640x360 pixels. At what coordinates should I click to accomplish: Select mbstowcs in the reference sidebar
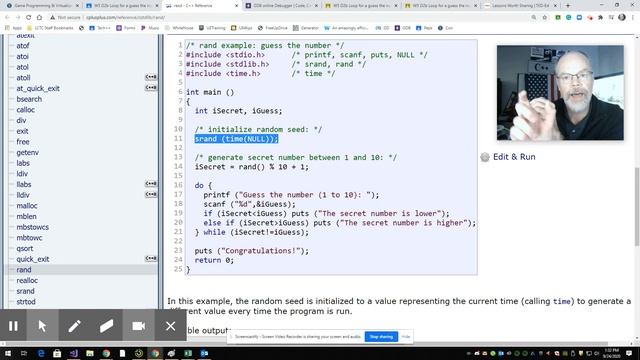[33, 227]
